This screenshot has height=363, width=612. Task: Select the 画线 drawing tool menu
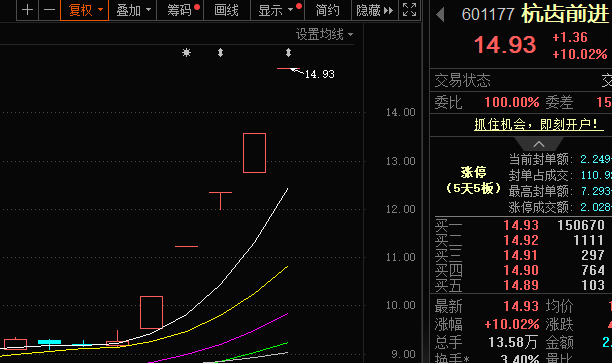pos(226,10)
